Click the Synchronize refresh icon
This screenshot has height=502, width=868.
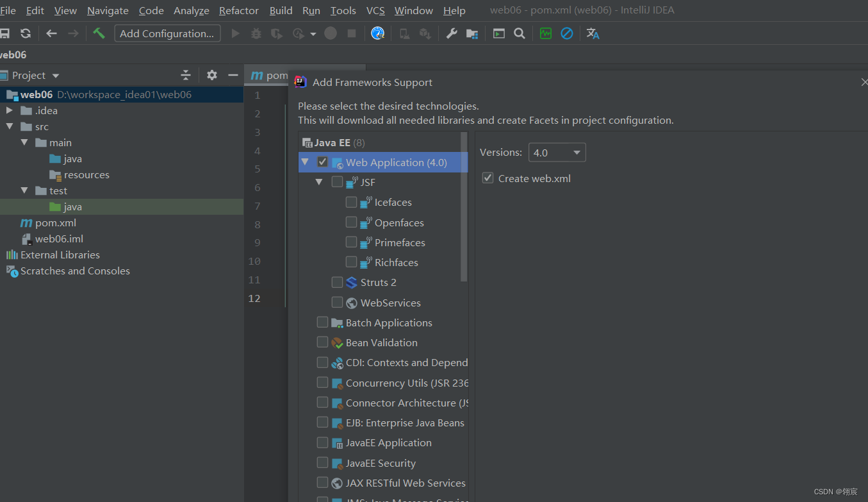coord(26,33)
